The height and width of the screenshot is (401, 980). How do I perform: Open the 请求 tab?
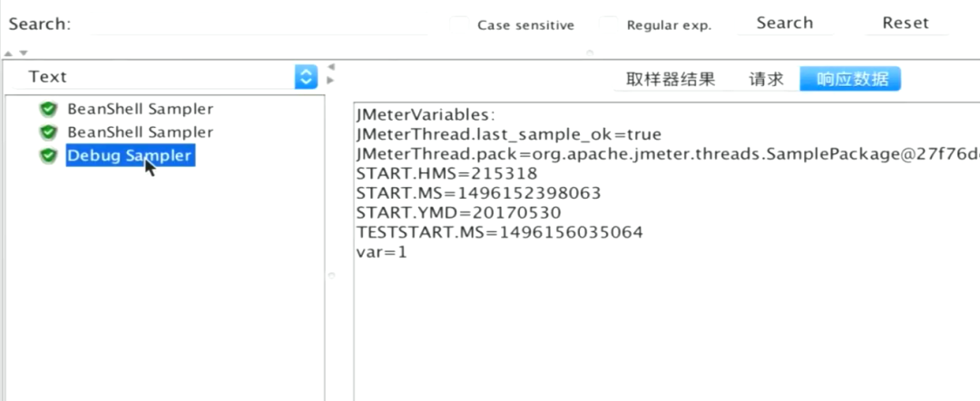pyautogui.click(x=766, y=79)
